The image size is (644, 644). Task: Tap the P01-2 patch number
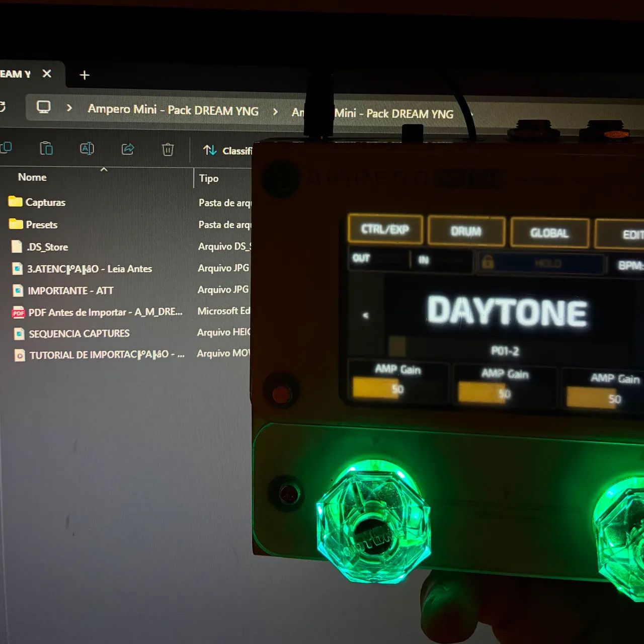pyautogui.click(x=505, y=351)
